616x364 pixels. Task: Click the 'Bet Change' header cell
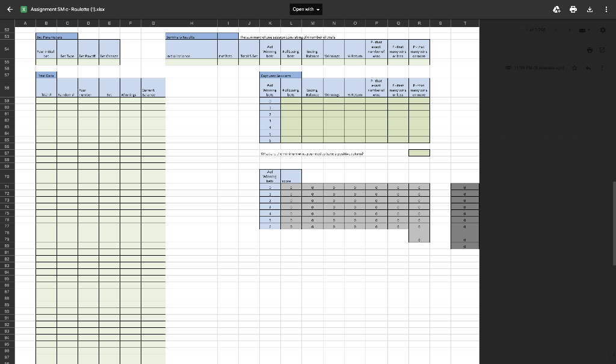click(109, 49)
